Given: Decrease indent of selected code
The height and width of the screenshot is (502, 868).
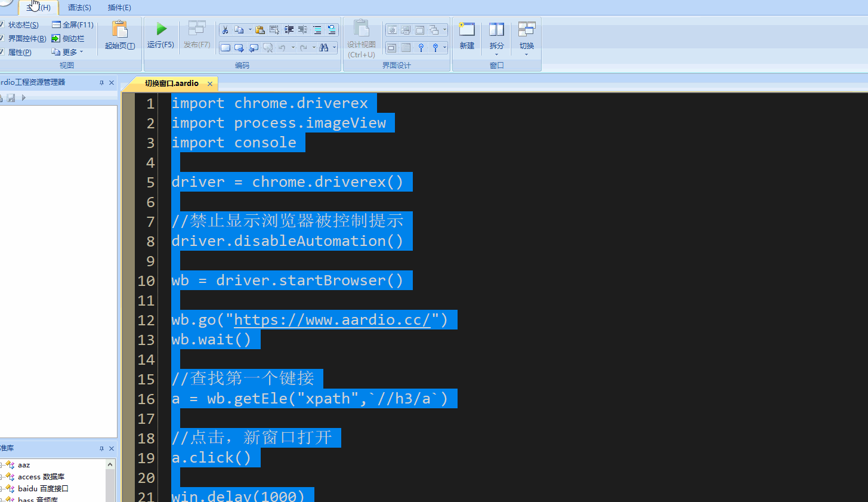Looking at the screenshot, I should 303,30.
